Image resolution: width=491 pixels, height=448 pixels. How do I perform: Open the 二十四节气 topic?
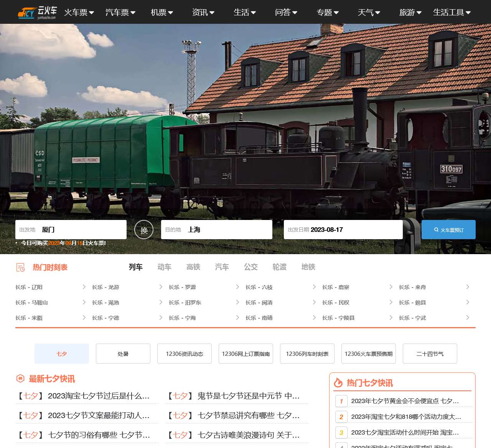pyautogui.click(x=430, y=354)
